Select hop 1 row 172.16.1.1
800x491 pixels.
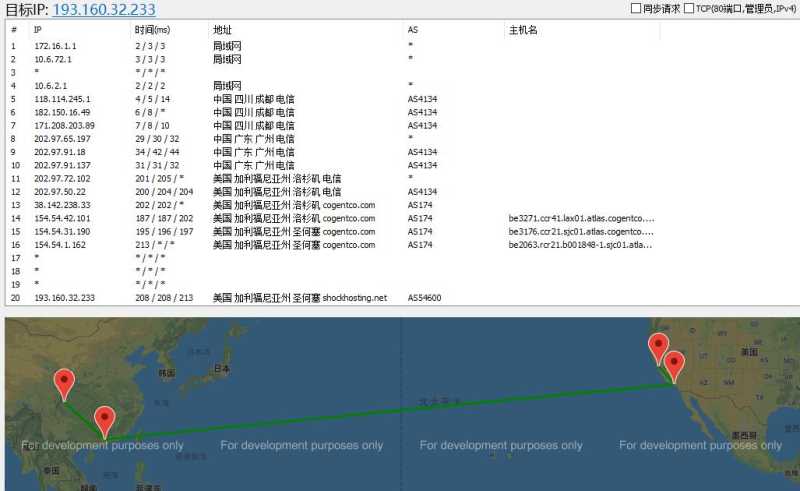(x=332, y=46)
